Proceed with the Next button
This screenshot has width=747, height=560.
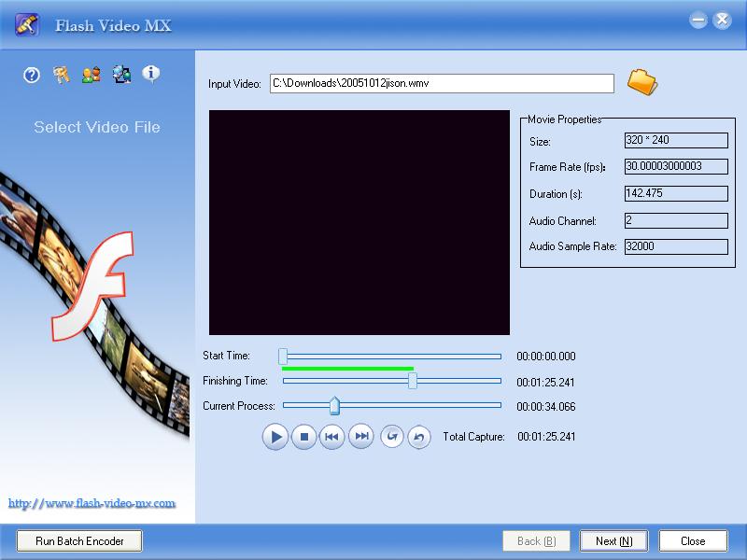point(613,540)
